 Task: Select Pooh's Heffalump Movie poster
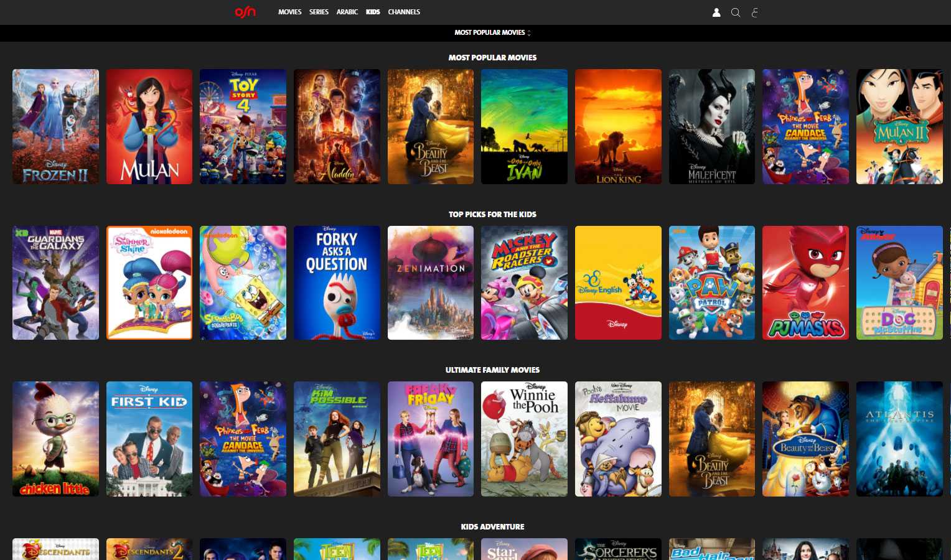[x=618, y=439]
